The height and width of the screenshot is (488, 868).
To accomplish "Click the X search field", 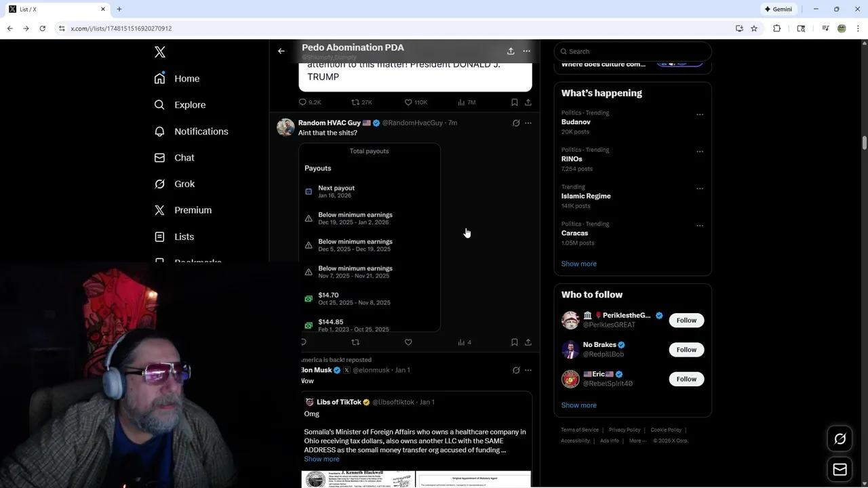I will tap(633, 52).
